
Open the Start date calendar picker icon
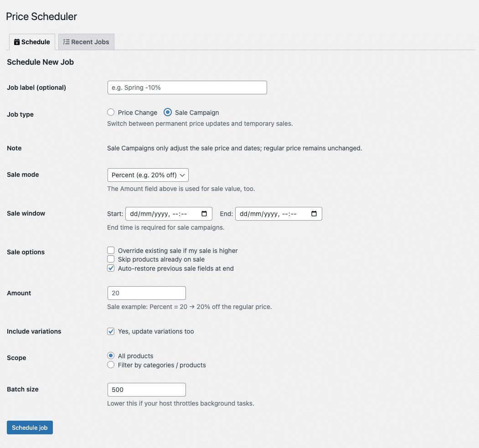pyautogui.click(x=204, y=214)
